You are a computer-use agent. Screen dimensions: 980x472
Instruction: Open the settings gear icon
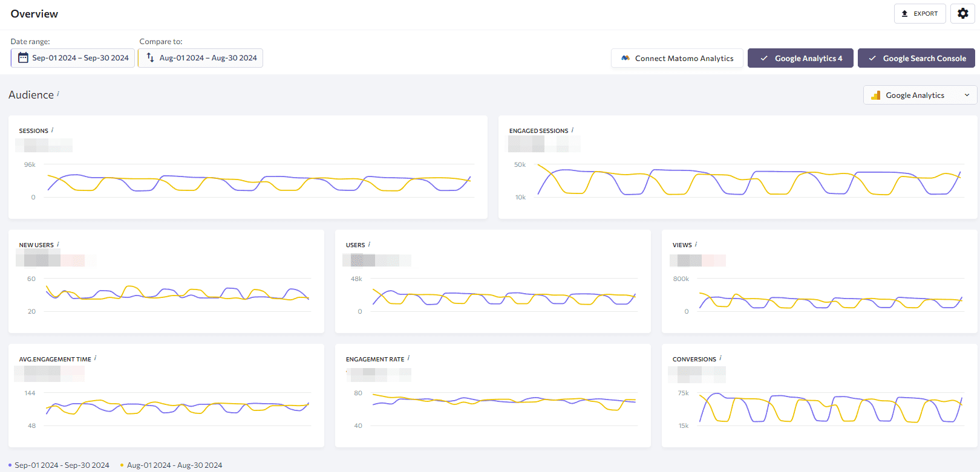click(x=962, y=13)
